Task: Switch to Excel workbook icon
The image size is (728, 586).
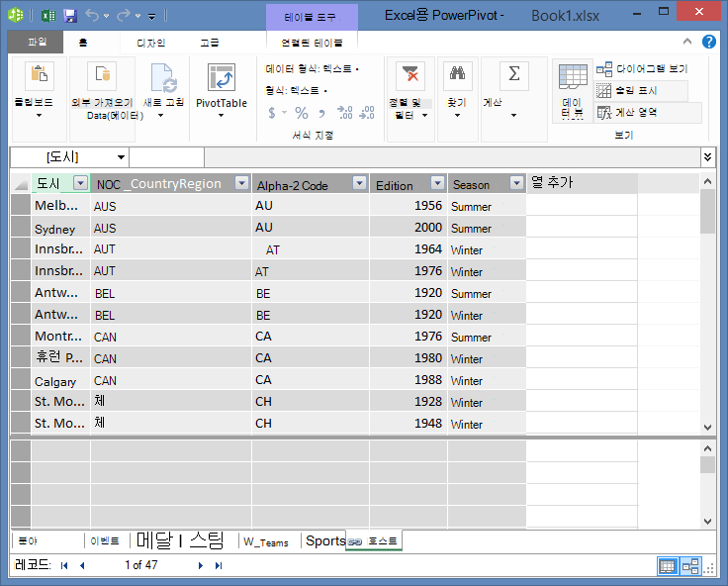Action: (48, 16)
